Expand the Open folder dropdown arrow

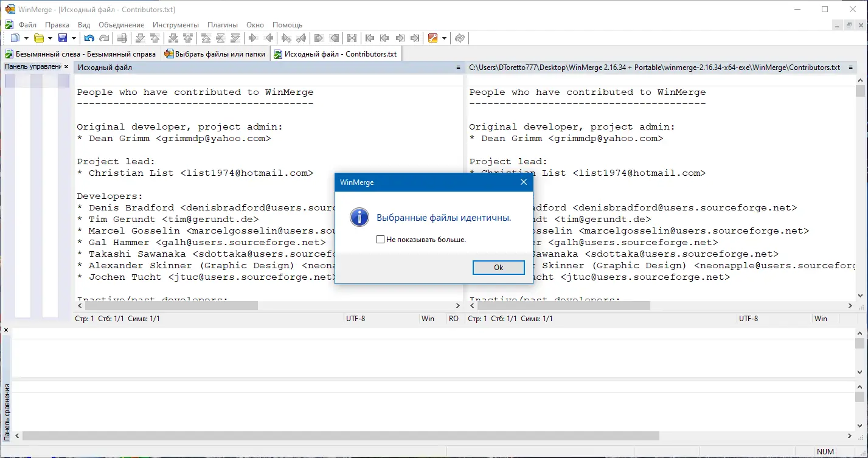[50, 38]
